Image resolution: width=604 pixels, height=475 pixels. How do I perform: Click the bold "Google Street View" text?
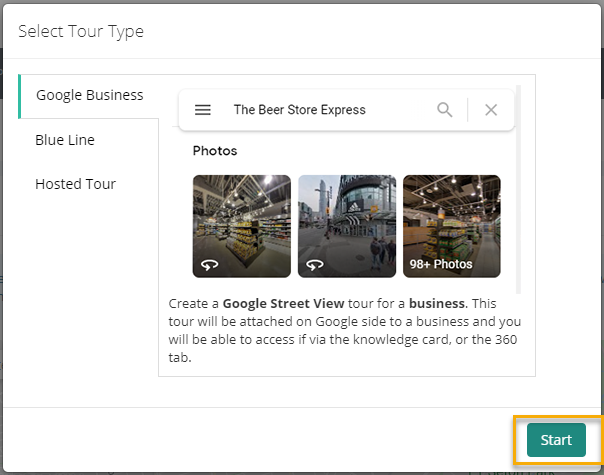283,303
